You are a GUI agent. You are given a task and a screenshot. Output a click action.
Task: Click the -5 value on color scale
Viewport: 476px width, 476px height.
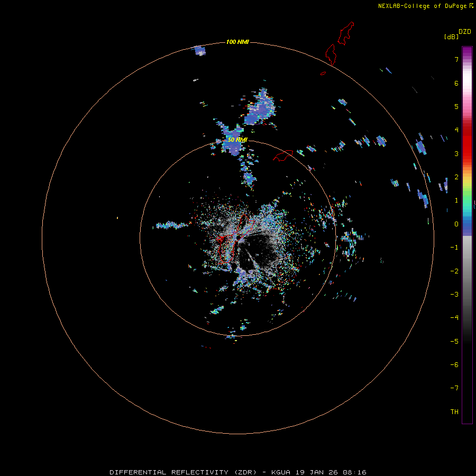(x=454, y=342)
